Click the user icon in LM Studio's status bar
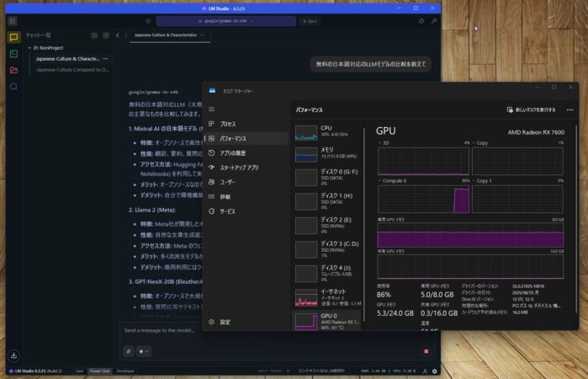Viewport: 588px width, 379px height. tap(426, 371)
